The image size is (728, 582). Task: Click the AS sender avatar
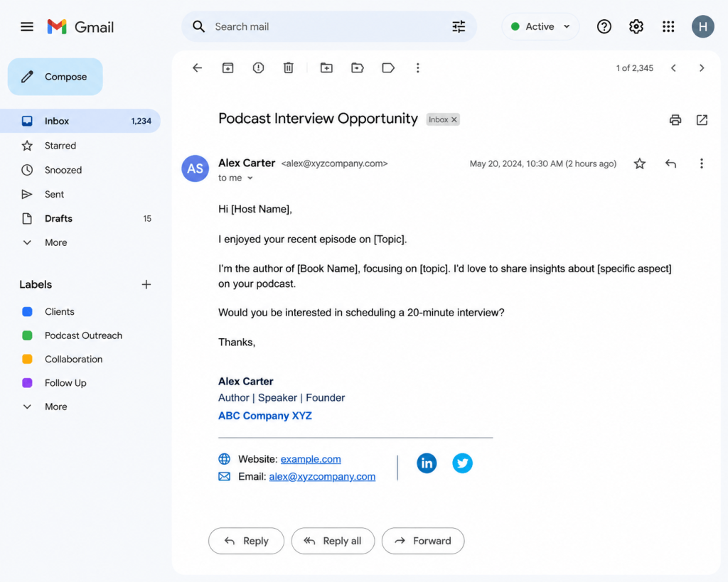click(x=195, y=168)
